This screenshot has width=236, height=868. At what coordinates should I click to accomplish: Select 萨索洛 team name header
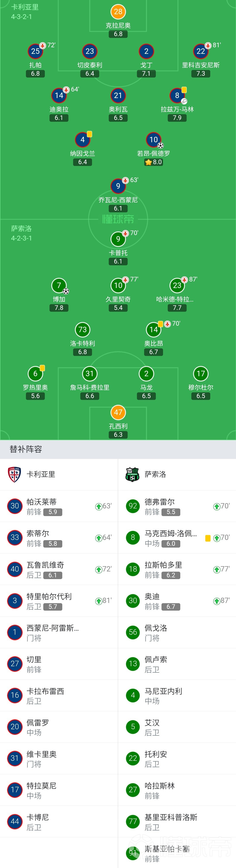click(155, 474)
